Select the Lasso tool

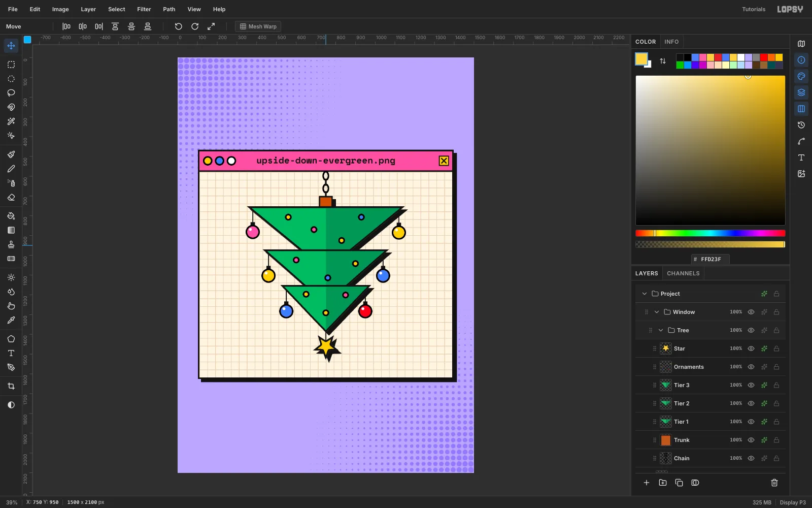[11, 93]
